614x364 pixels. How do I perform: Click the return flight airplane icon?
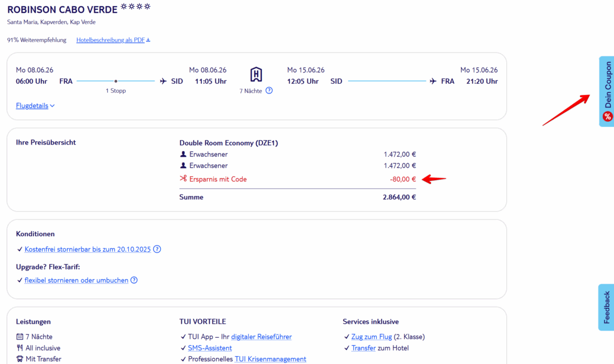coord(433,82)
